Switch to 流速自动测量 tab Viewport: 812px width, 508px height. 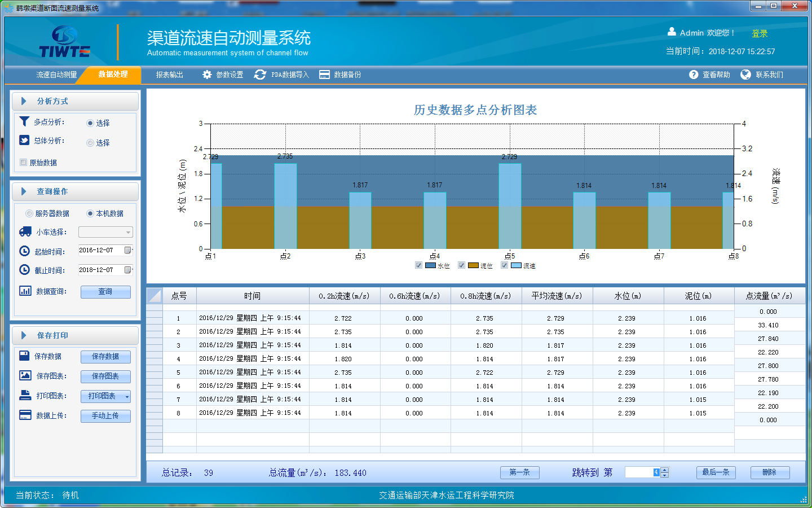(x=57, y=75)
